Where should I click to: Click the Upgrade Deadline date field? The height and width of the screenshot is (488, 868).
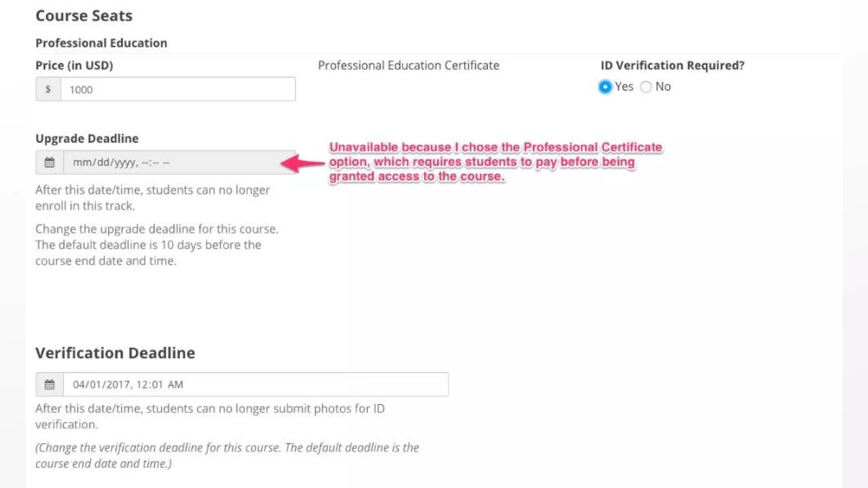coord(179,162)
